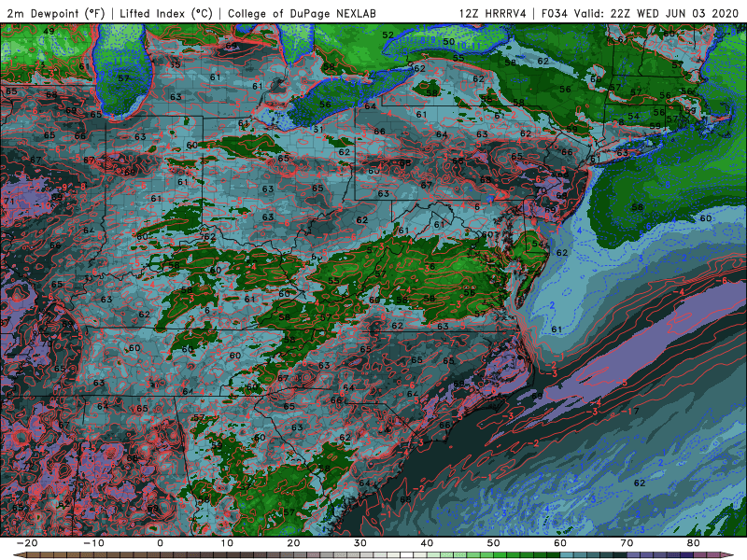Select the 'Valid: 22Z WED JUN 03 2020' timestamp
The width and height of the screenshot is (747, 560).
tap(656, 14)
